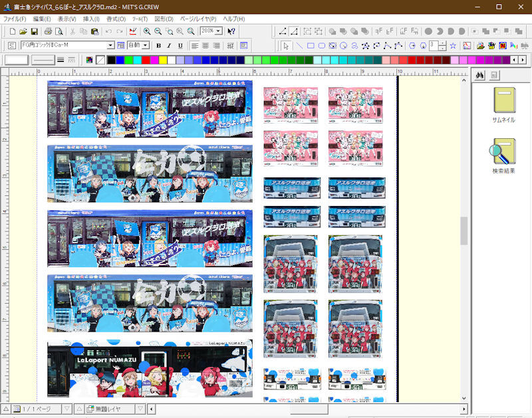Viewport: 532px width, 418px height.
Task: Go to previous page with up triangle
Action: point(6,409)
